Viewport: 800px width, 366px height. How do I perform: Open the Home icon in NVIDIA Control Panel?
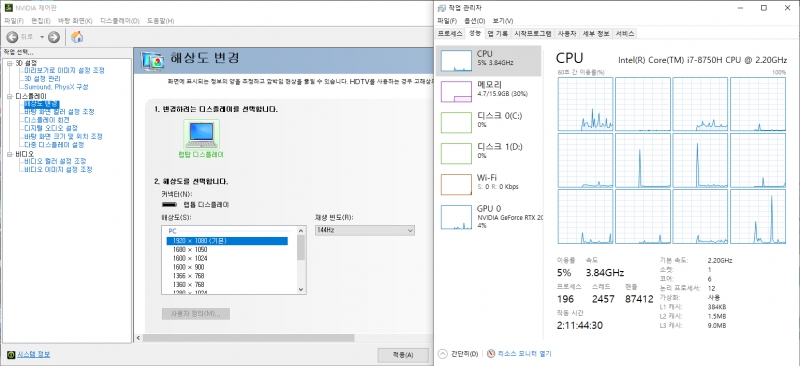point(77,37)
